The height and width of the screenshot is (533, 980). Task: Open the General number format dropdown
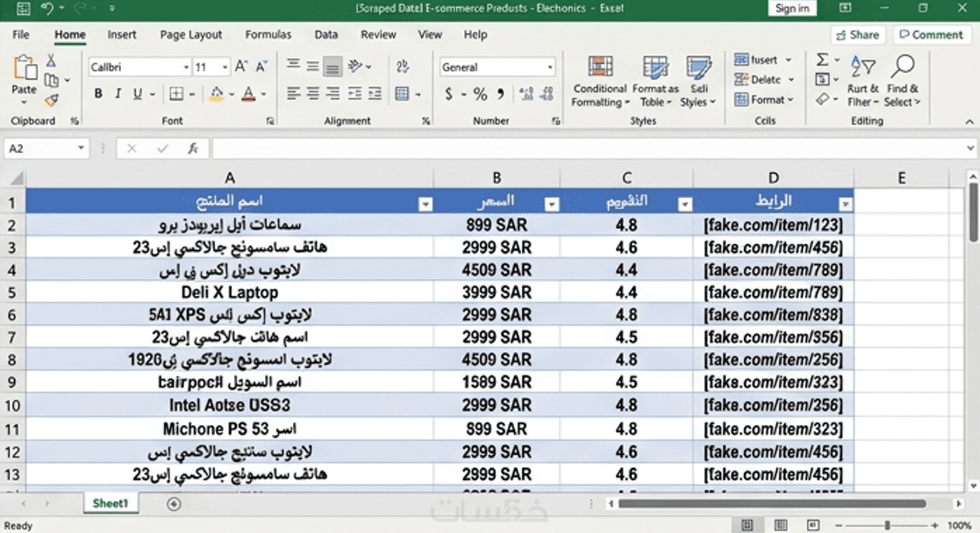click(x=550, y=67)
